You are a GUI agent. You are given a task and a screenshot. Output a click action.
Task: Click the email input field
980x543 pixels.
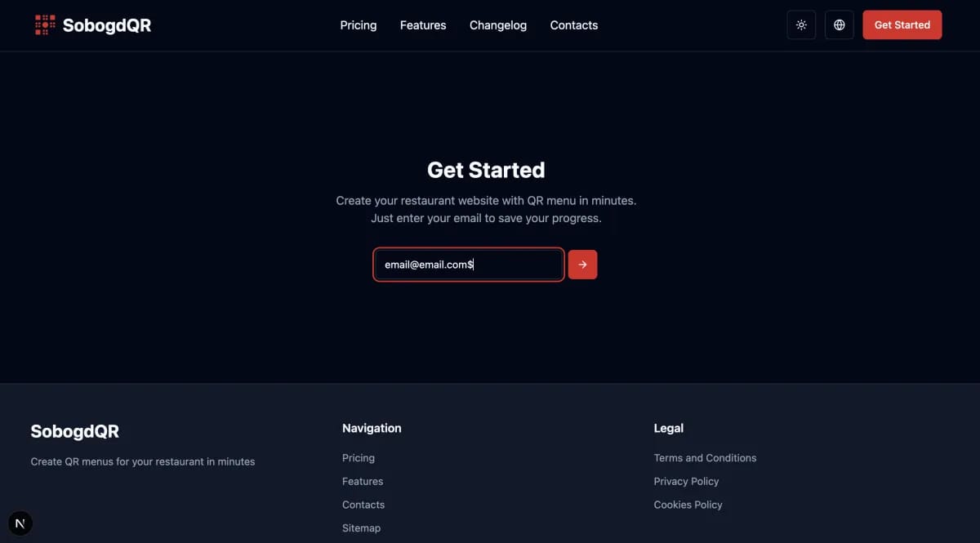[x=468, y=264]
